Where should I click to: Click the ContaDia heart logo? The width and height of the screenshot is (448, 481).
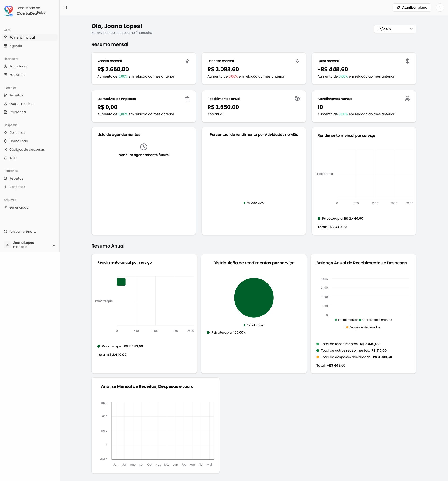pyautogui.click(x=8, y=11)
